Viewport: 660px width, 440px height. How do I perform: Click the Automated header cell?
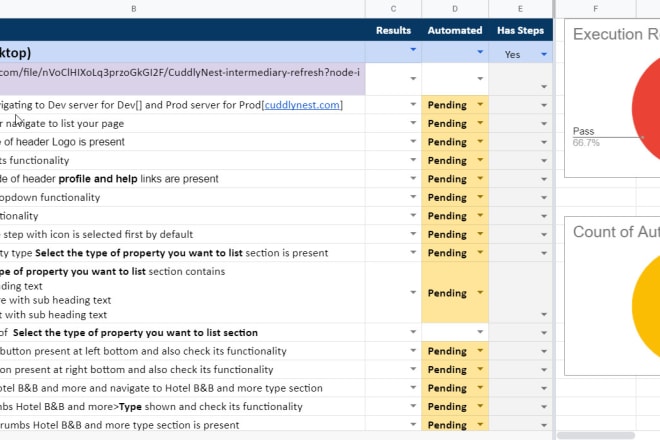pos(455,30)
